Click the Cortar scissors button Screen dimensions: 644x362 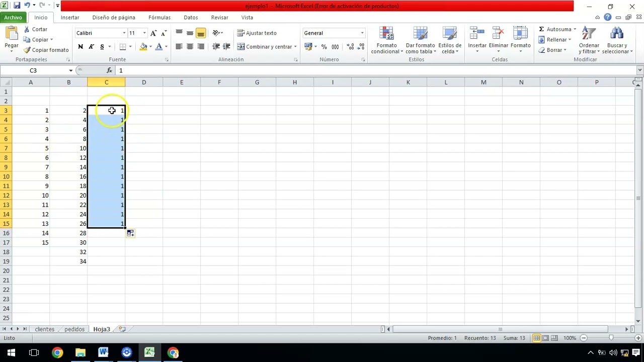tap(35, 29)
